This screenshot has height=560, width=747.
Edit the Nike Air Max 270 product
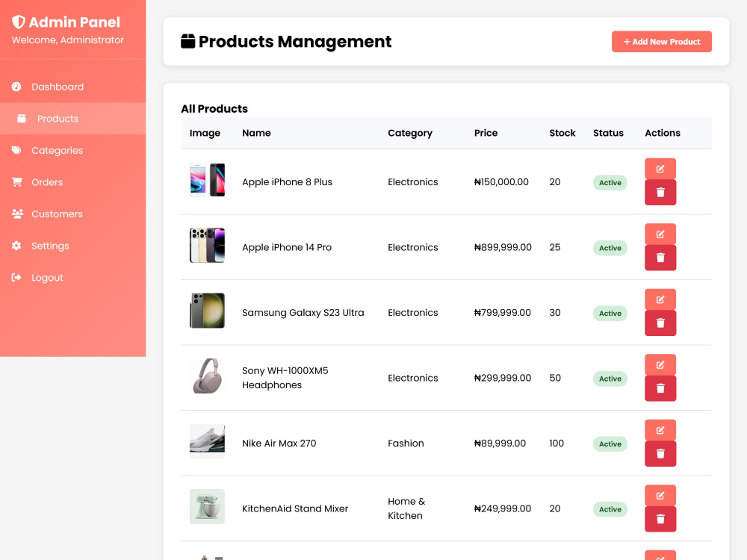[660, 429]
